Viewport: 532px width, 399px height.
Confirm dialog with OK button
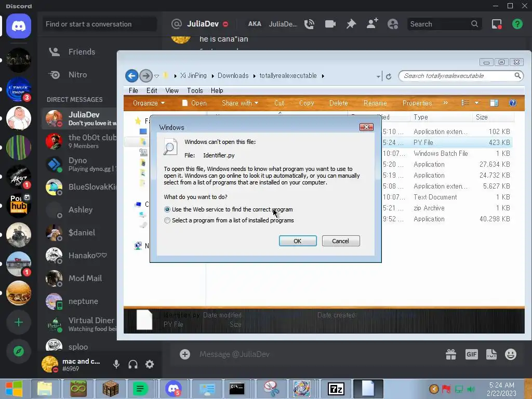click(298, 241)
